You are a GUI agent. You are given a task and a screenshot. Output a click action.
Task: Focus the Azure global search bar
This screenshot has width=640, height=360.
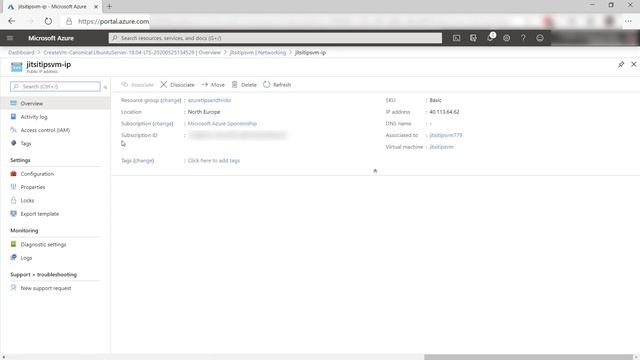pyautogui.click(x=275, y=38)
